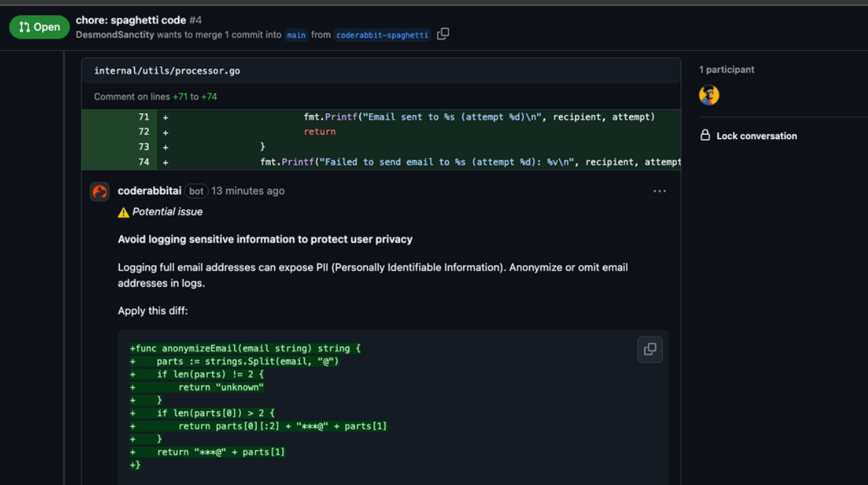Select line number 74 in the diff
The image size is (868, 485).
tap(144, 162)
